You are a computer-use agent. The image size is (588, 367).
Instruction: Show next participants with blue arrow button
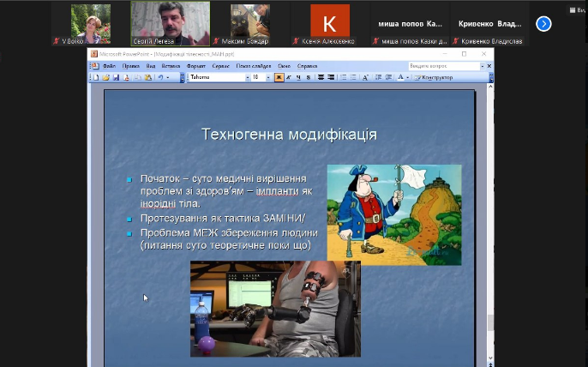pyautogui.click(x=543, y=24)
